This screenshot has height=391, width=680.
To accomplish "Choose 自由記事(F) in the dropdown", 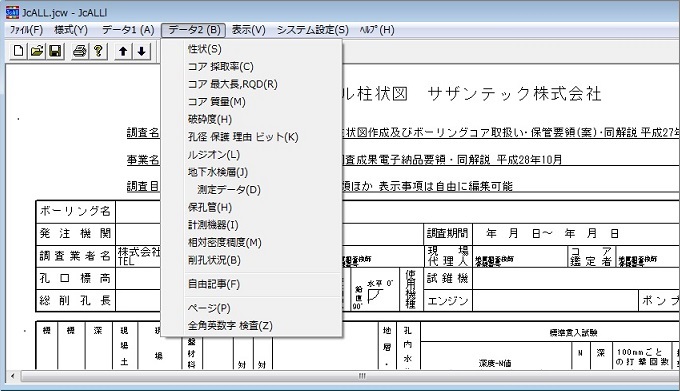I will point(214,284).
